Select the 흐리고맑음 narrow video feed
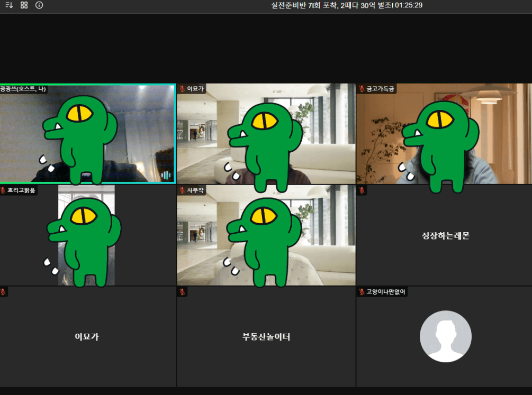 pyautogui.click(x=86, y=235)
